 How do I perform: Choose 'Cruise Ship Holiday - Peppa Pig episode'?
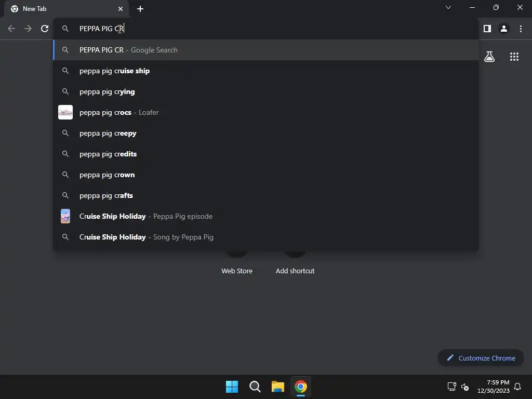(x=266, y=217)
